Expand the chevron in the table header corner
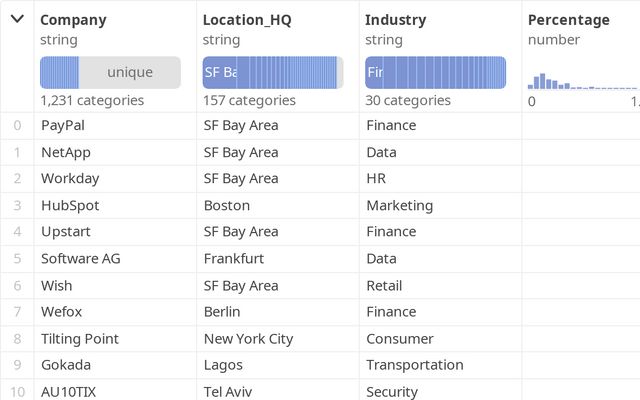Screen dimensions: 640x400 tap(17, 19)
